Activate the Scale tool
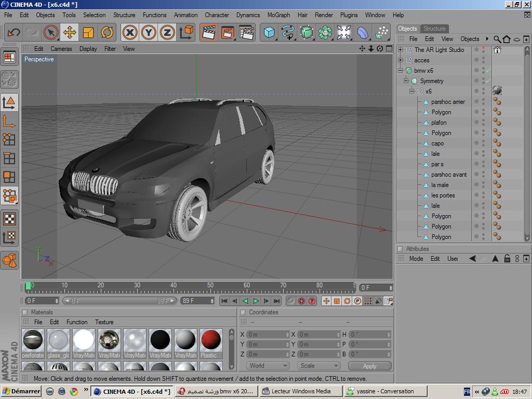This screenshot has width=532, height=399. click(88, 33)
